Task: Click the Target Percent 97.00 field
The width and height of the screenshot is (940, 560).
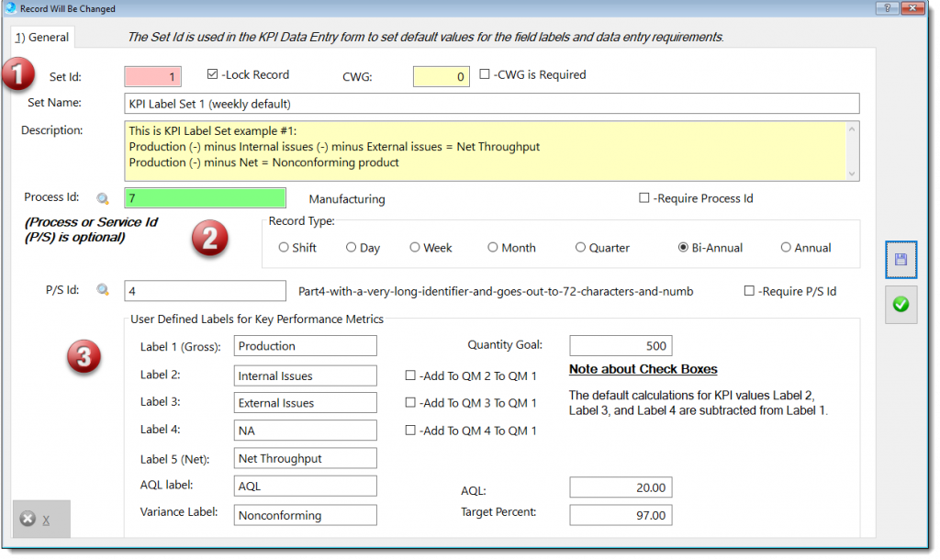Action: pos(621,515)
